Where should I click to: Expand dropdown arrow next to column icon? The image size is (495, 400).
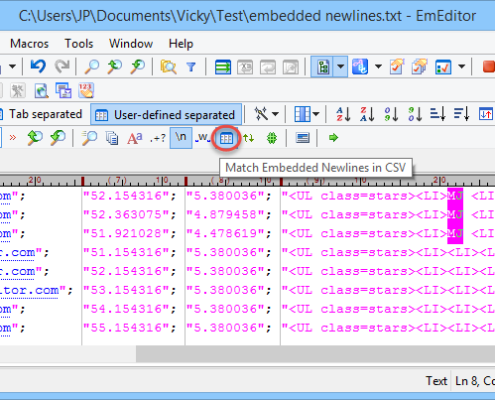pos(316,114)
